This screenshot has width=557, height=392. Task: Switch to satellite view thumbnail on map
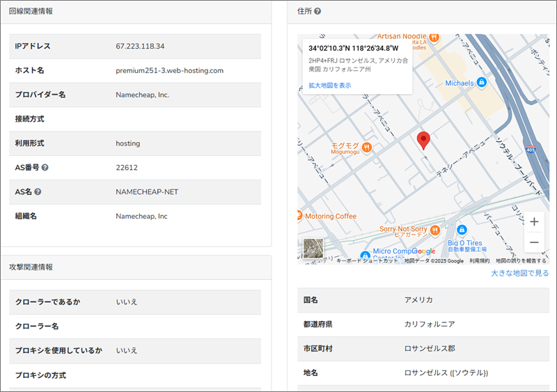coord(313,248)
